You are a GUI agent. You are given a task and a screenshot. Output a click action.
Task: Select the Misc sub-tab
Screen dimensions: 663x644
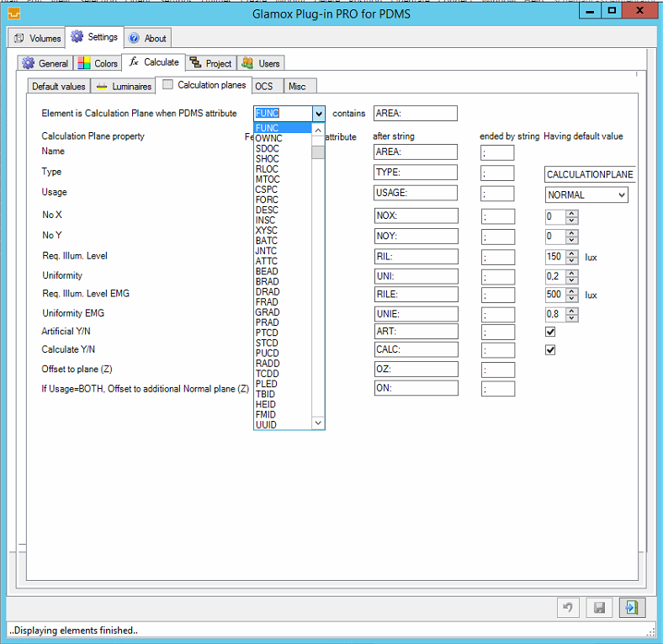pos(300,87)
